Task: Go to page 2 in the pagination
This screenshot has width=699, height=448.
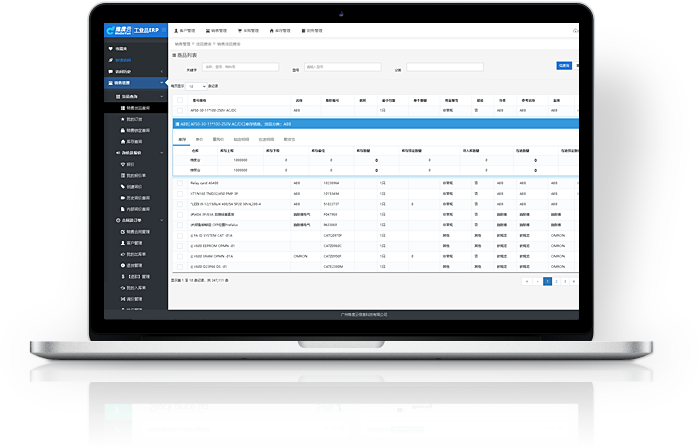Action: click(557, 282)
